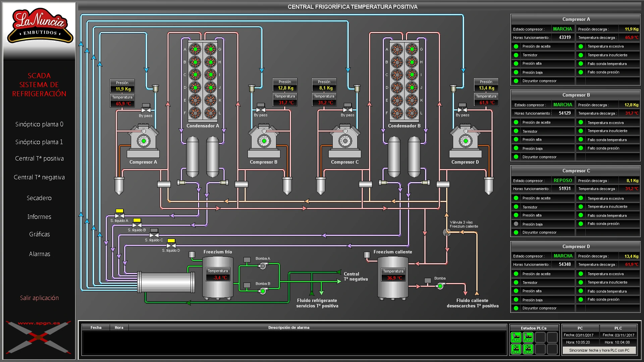Viewport: 644px width, 362px height.
Task: Select the PLC2 run-mode icon
Action: tap(528, 349)
